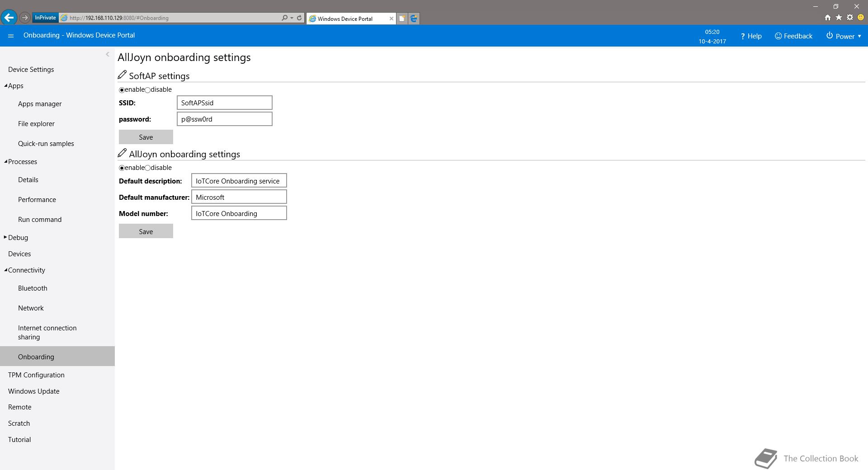Open favorites star icon
The height and width of the screenshot is (470, 868).
click(839, 18)
